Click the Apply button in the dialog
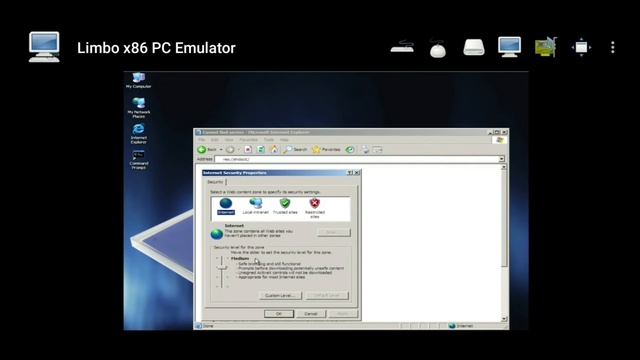Screen dimensions: 640x360 [343, 313]
